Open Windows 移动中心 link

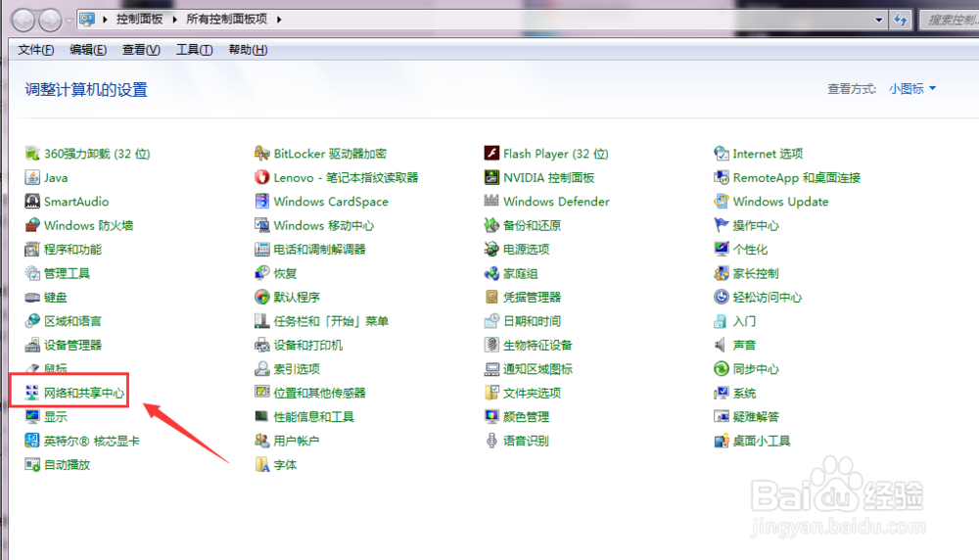pyautogui.click(x=323, y=225)
